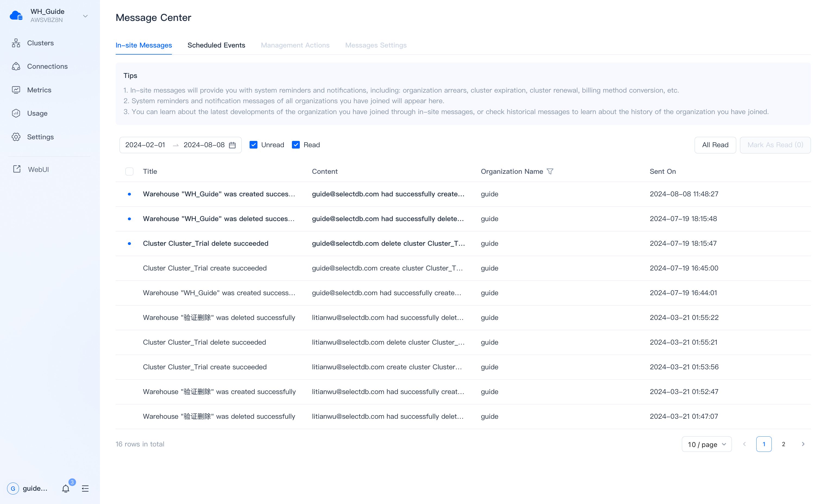Uncheck the Read filter checkbox
This screenshot has width=825, height=504.
[296, 145]
